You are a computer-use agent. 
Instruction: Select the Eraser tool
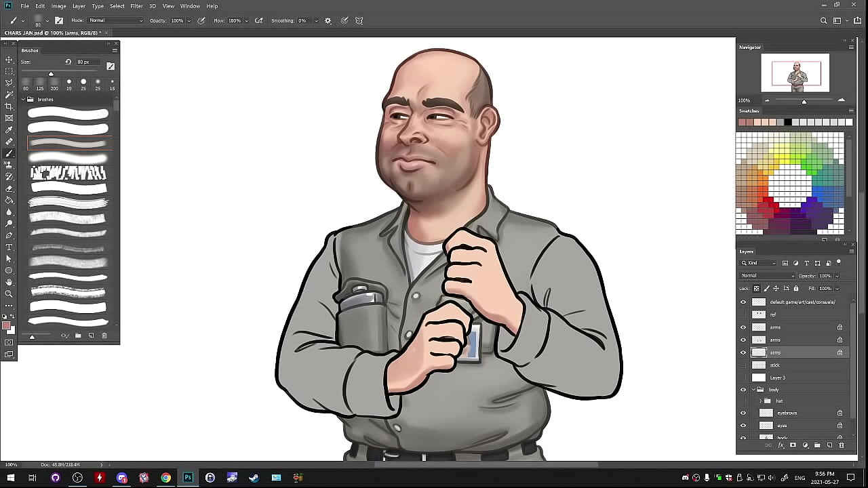[x=9, y=188]
